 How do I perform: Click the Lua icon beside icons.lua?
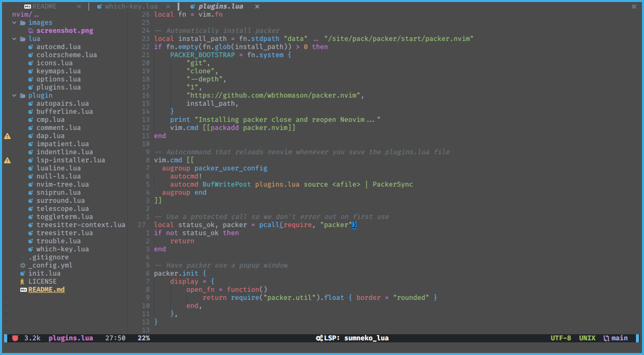[31, 63]
